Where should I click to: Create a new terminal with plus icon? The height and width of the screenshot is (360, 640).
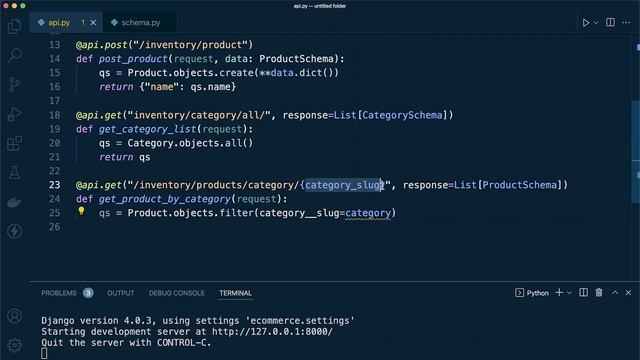pos(559,293)
